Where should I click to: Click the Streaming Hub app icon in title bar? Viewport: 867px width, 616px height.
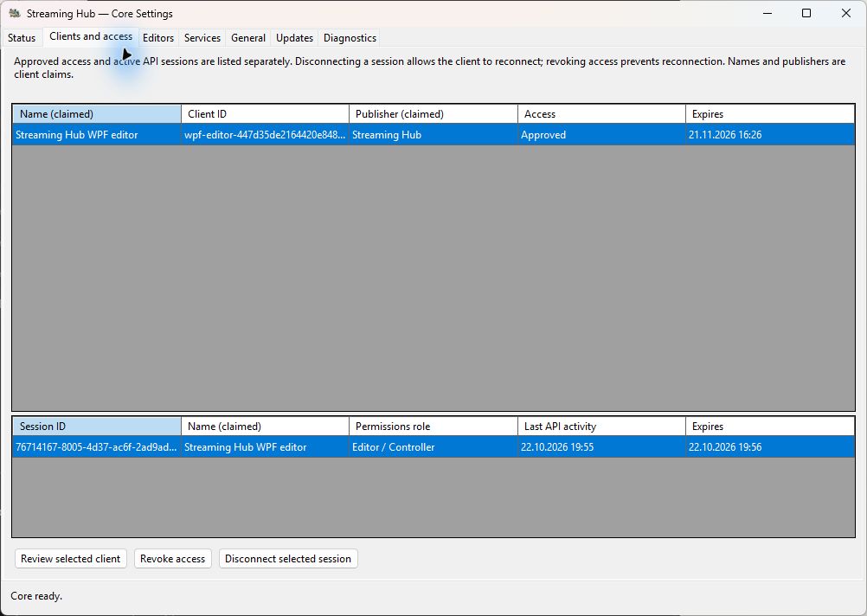point(15,13)
